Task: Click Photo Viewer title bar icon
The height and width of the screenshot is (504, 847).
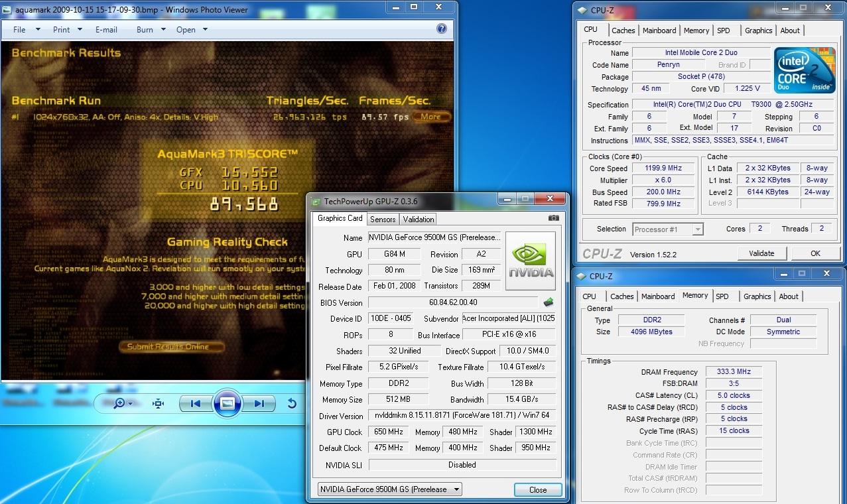Action: click(7, 9)
